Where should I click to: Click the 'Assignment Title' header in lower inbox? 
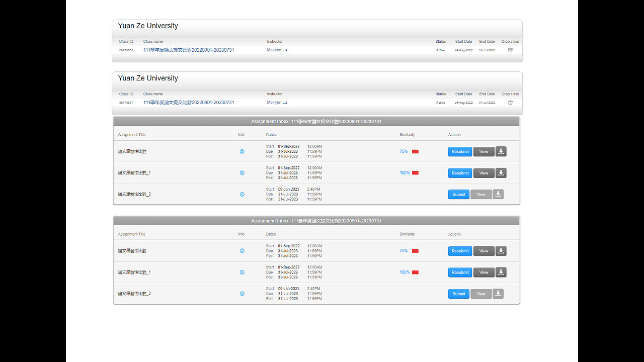[x=132, y=234]
